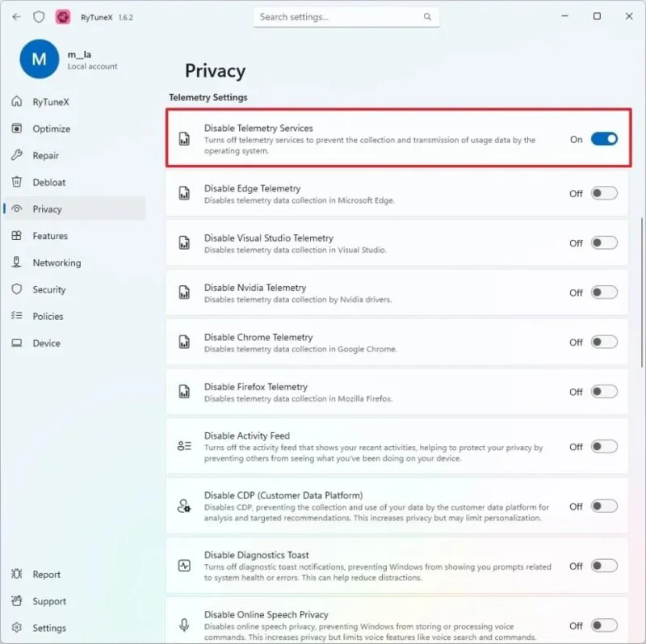Click the m_la account name

coord(79,54)
